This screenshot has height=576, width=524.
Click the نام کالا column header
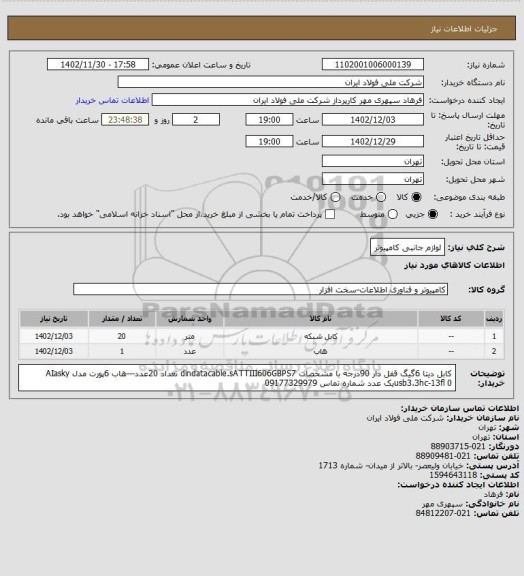tap(320, 319)
